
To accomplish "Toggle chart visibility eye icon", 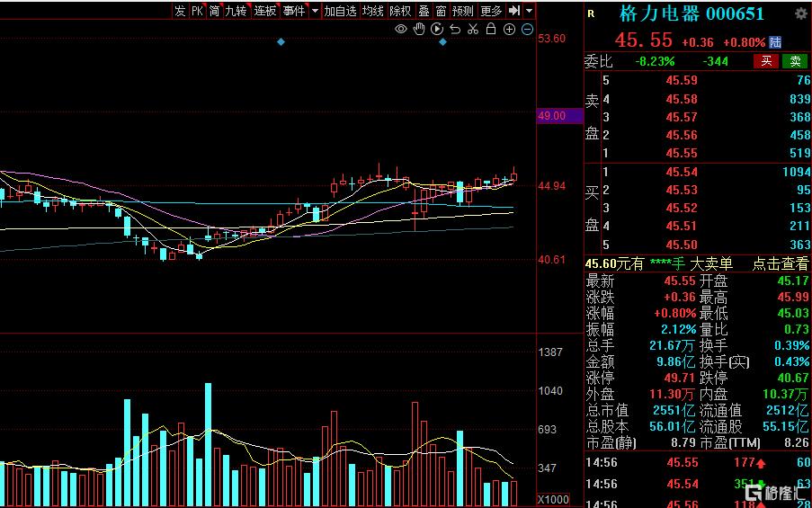I will coord(401,29).
